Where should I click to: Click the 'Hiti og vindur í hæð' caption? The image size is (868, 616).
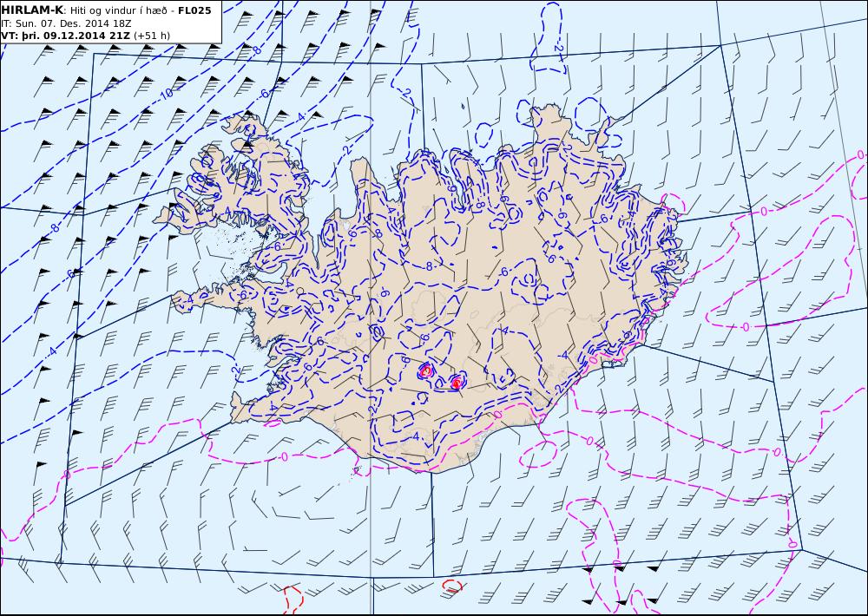pyautogui.click(x=118, y=10)
